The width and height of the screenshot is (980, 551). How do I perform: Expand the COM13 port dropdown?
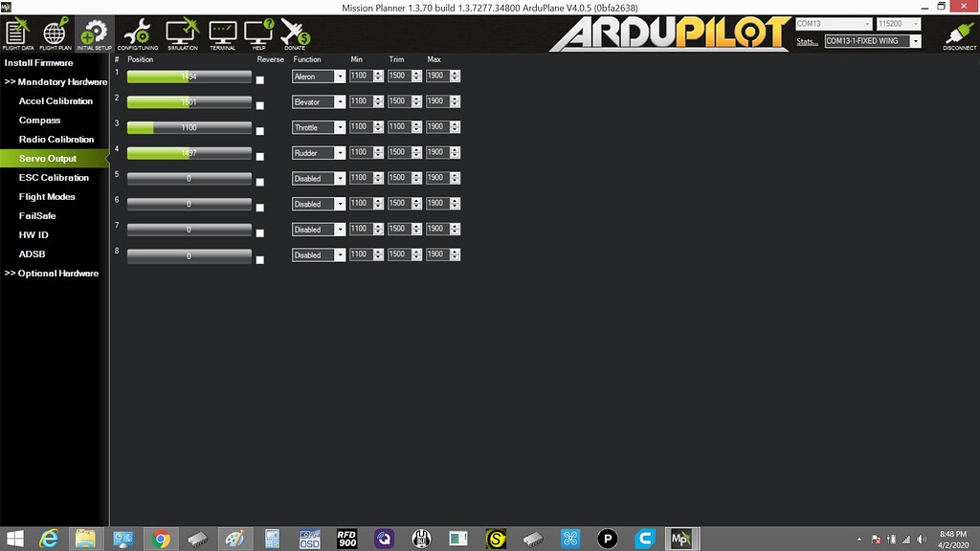click(x=833, y=23)
